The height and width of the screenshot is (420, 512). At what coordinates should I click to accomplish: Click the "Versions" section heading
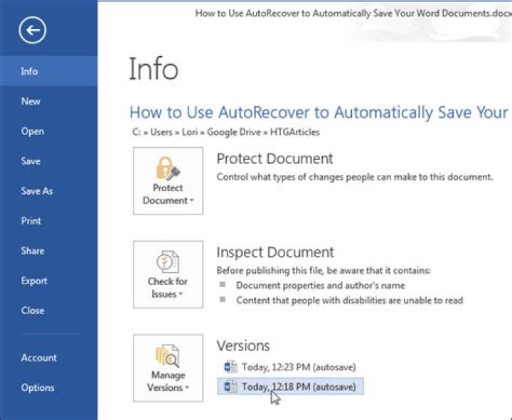243,345
